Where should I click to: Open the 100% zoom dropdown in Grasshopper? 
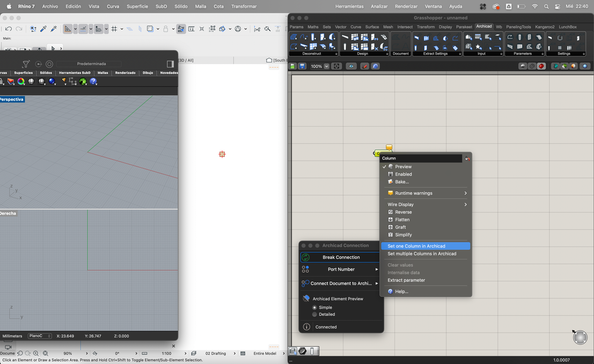tap(325, 66)
